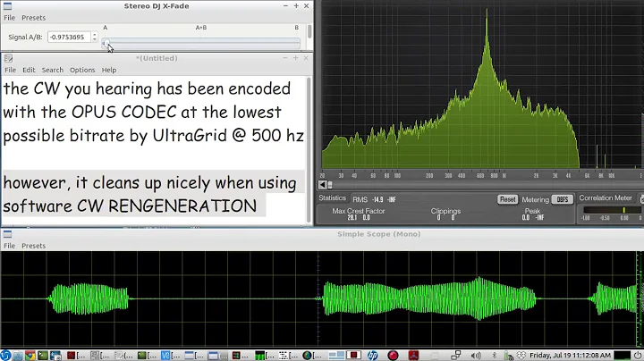Open the terminal launcher in taskbar
The image size is (644, 361).
pyautogui.click(x=43, y=356)
